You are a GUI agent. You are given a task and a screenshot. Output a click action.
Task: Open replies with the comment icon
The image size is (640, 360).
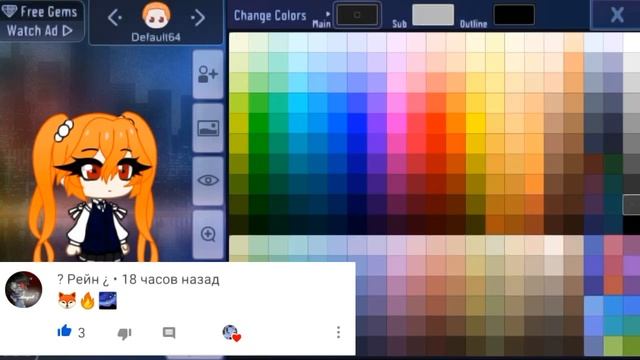(169, 333)
